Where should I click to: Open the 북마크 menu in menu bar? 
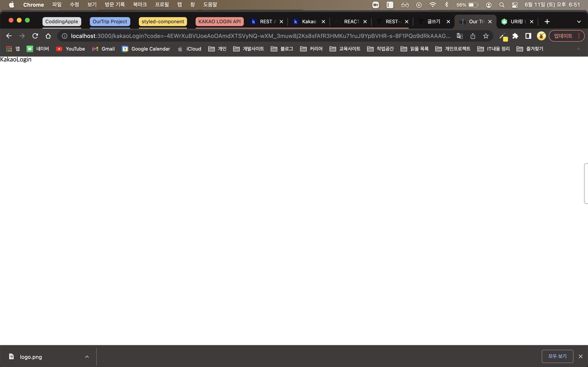coord(140,5)
